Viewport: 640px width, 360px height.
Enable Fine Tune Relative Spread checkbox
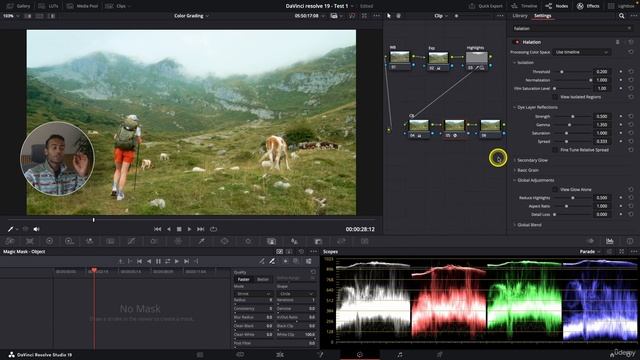pos(555,150)
